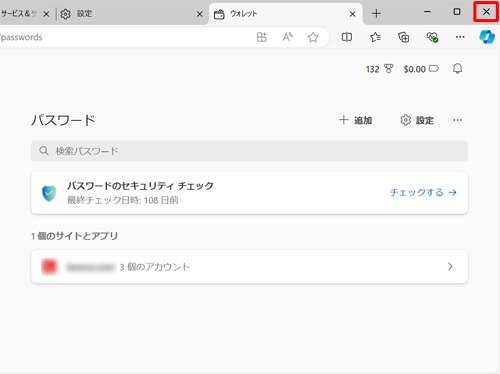
Task: Open the browser Settings and more menu
Action: pos(460,37)
